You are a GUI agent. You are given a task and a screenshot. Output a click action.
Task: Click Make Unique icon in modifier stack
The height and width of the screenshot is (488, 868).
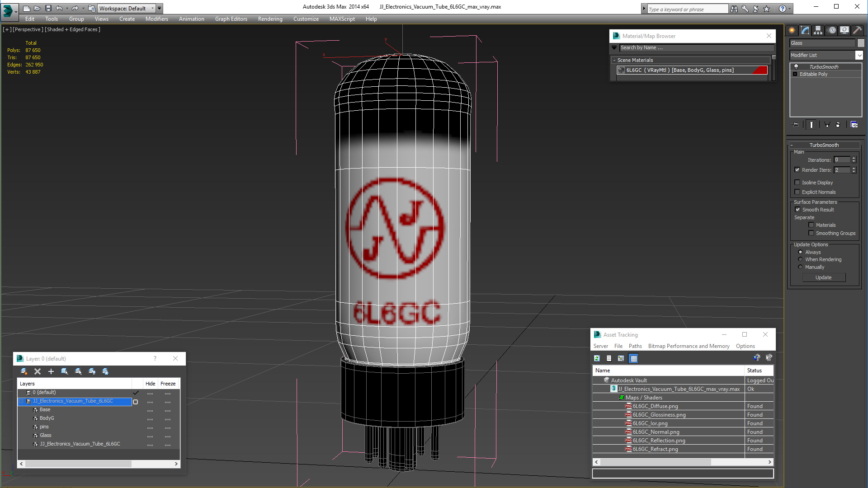pos(827,125)
